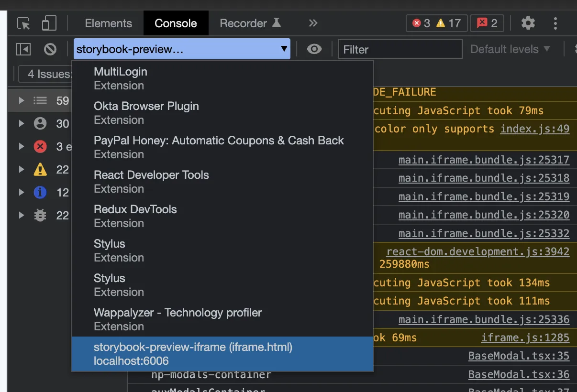The height and width of the screenshot is (392, 577).
Task: Show more tabs with the chevron
Action: coord(313,23)
